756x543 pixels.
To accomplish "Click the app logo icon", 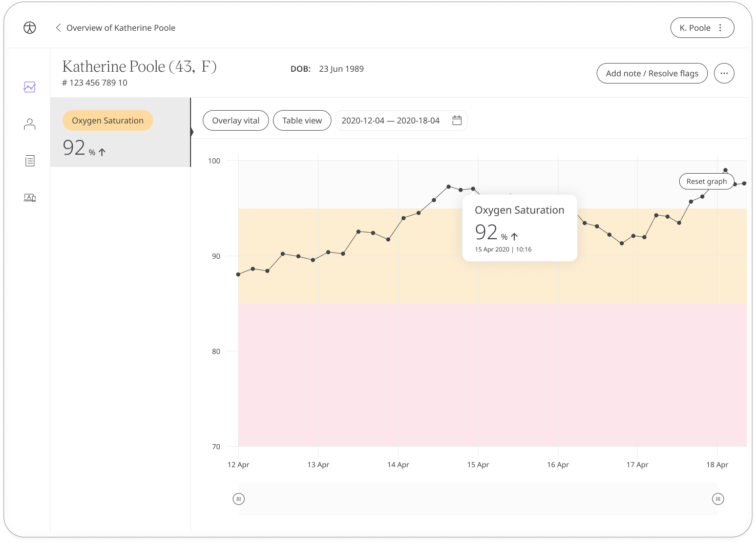I will pos(30,28).
